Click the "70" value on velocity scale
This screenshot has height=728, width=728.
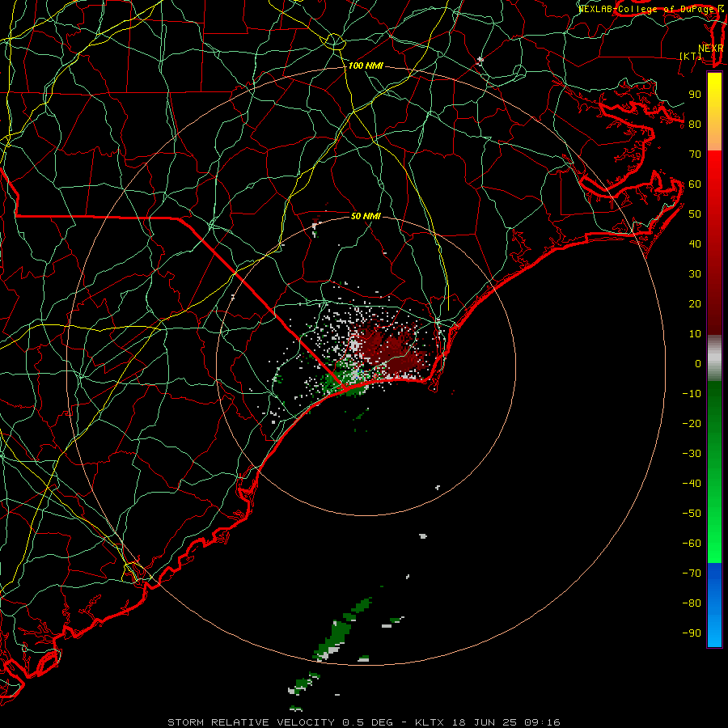(x=695, y=154)
